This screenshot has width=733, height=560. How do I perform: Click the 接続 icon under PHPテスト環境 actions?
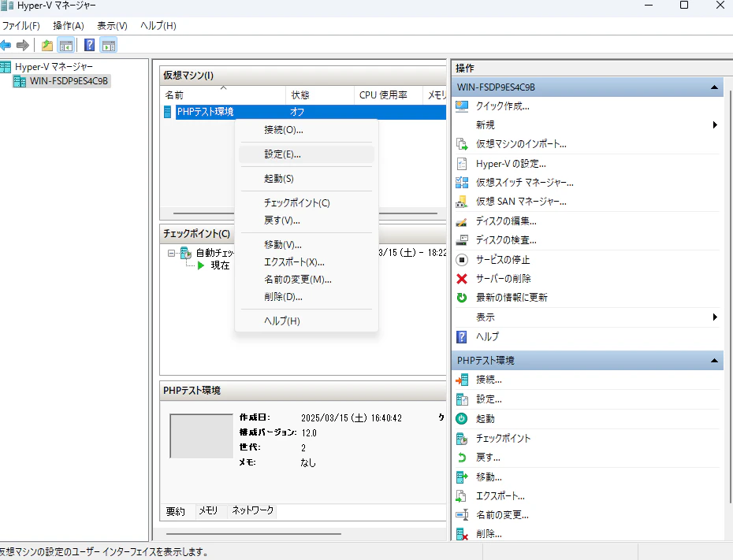coord(462,380)
